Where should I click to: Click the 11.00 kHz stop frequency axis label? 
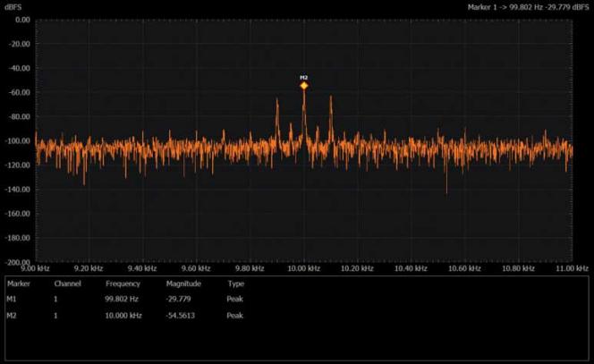pos(573,268)
